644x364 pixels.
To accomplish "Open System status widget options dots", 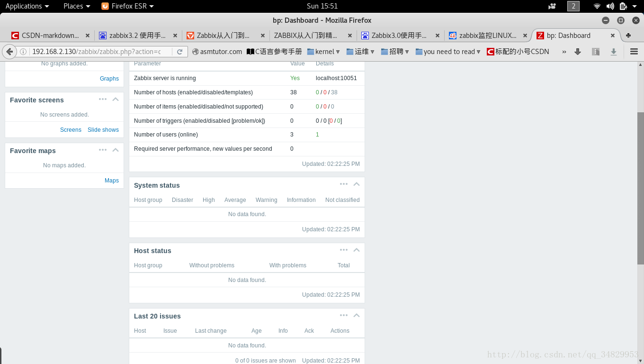I will click(x=344, y=184).
